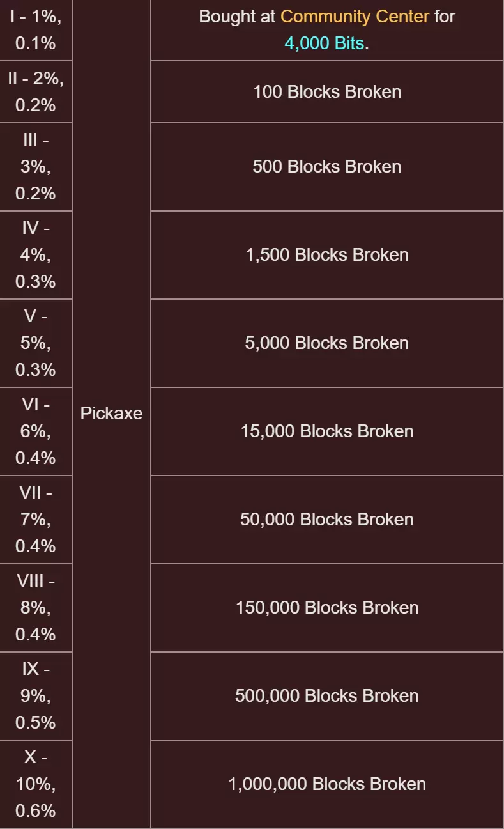Click the 100 Blocks Broken cell
This screenshot has width=504, height=829.
coord(327,92)
